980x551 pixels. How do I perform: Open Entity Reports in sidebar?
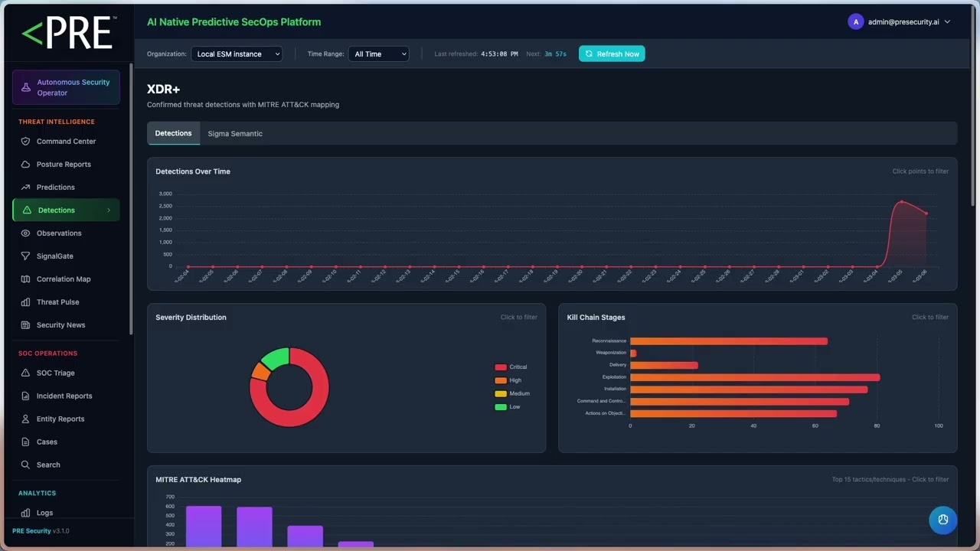click(x=66, y=419)
